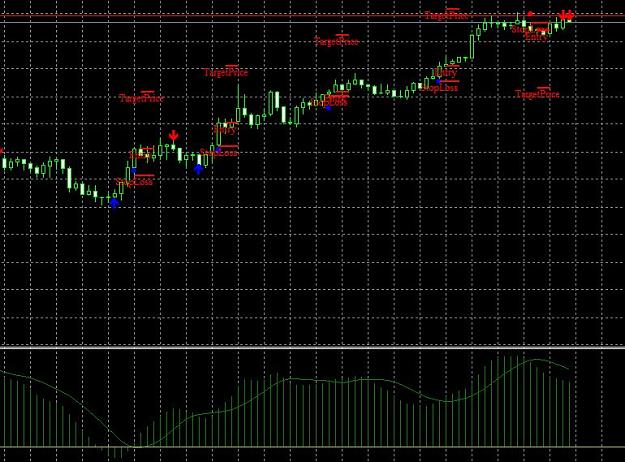Image resolution: width=625 pixels, height=462 pixels.
Task: Pick the TargetPrice label lying below the last candles
Action: point(537,94)
